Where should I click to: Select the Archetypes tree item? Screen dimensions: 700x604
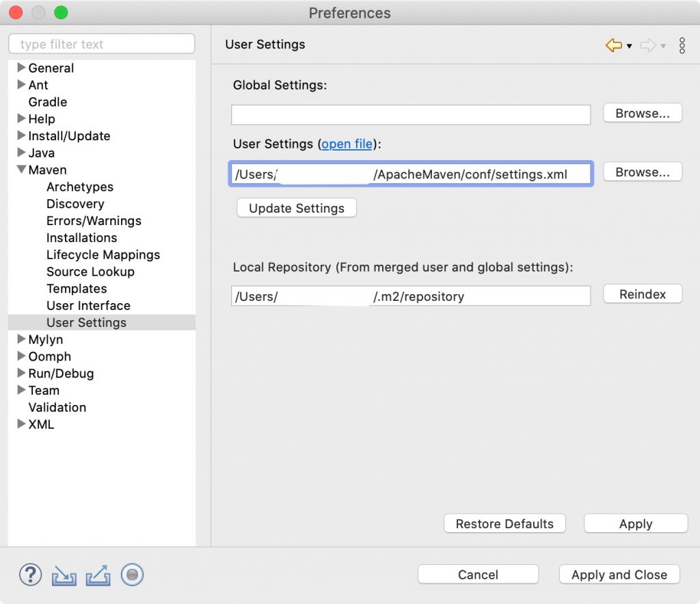tap(79, 187)
